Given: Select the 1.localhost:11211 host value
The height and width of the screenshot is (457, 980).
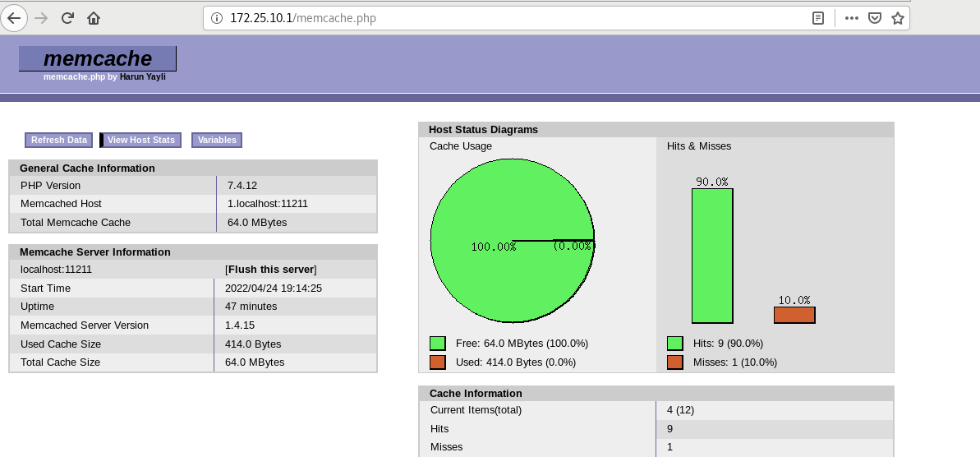Looking at the screenshot, I should pos(268,204).
